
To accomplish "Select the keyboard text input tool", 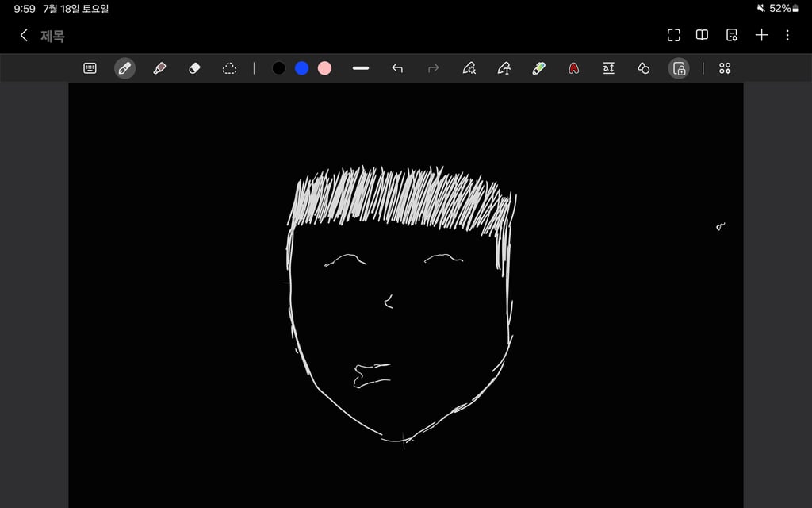I will (x=90, y=68).
